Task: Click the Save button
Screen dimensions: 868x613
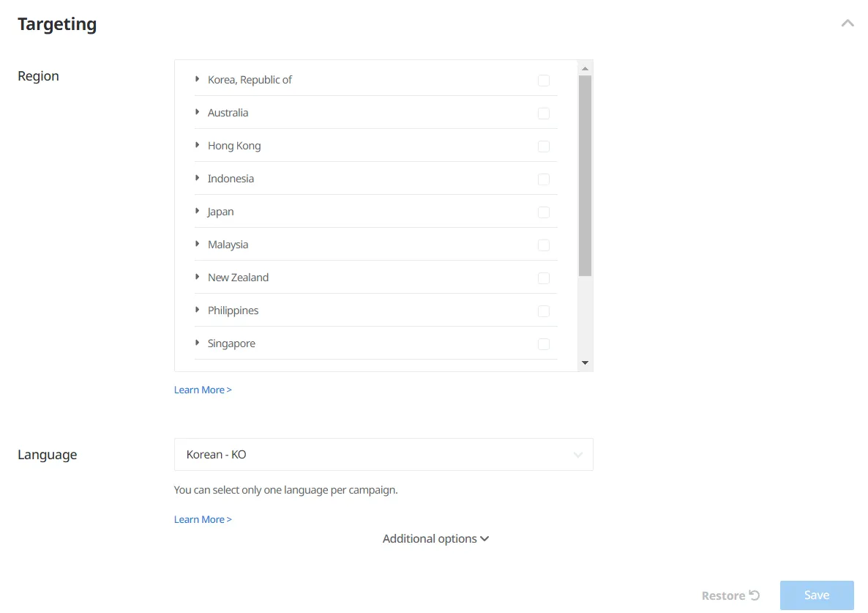Action: (817, 595)
